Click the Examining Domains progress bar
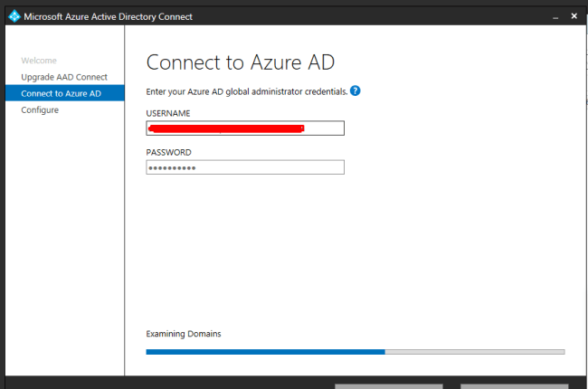This screenshot has width=588, height=389. point(356,352)
